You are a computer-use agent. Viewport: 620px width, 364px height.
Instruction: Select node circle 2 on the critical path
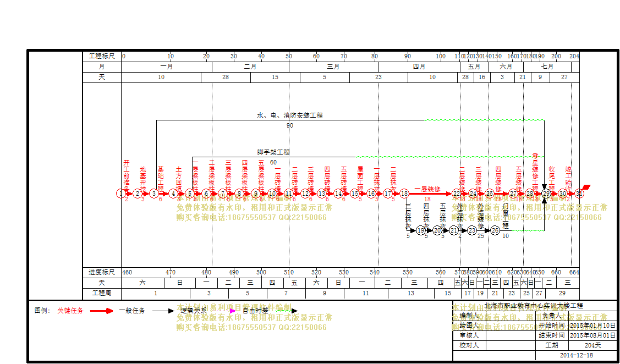[x=137, y=194]
